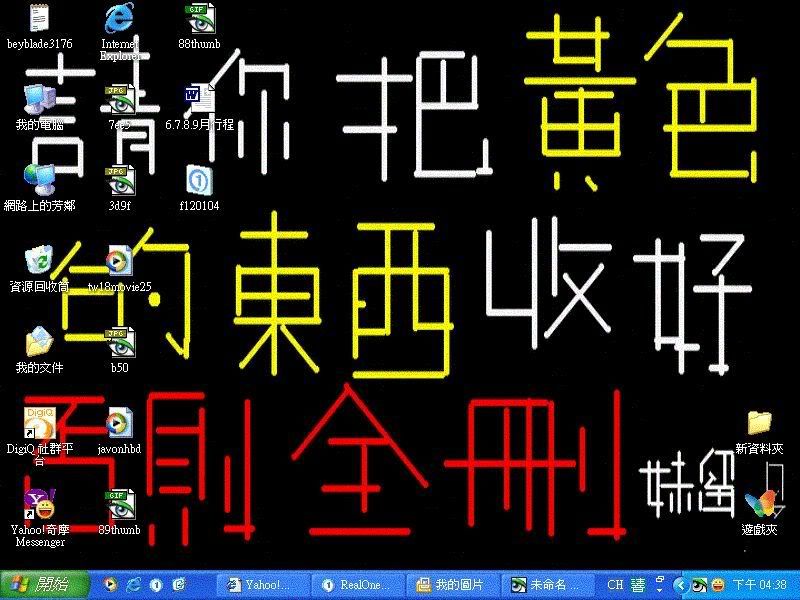
Task: Open the 88thumb GIF image
Action: tap(199, 18)
